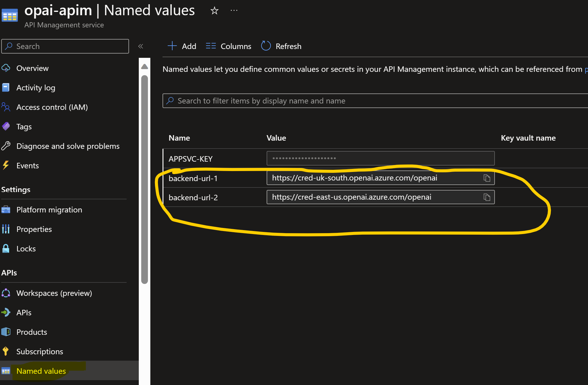Click inside the filter items search box
The width and height of the screenshot is (588, 385).
coord(304,101)
